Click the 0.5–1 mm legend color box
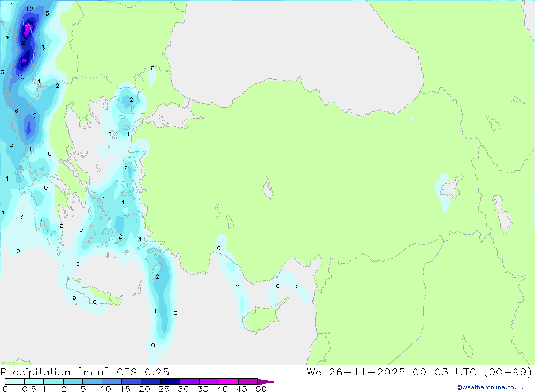 (34, 381)
